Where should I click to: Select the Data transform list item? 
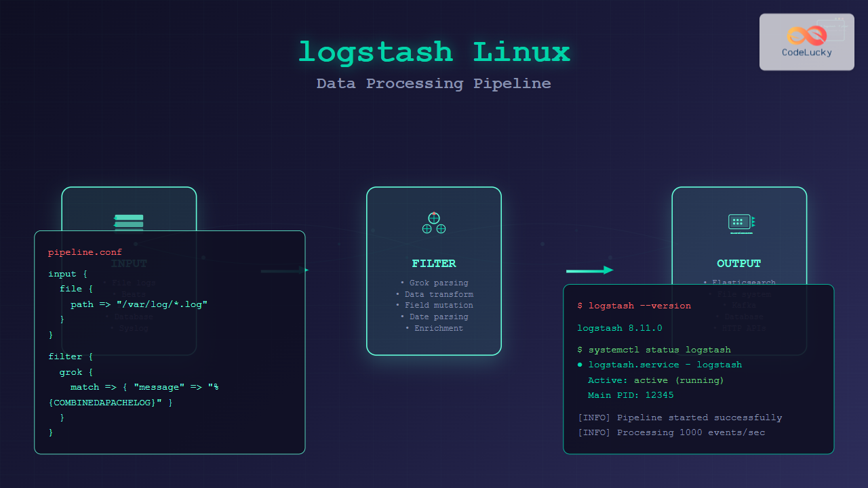coord(434,294)
